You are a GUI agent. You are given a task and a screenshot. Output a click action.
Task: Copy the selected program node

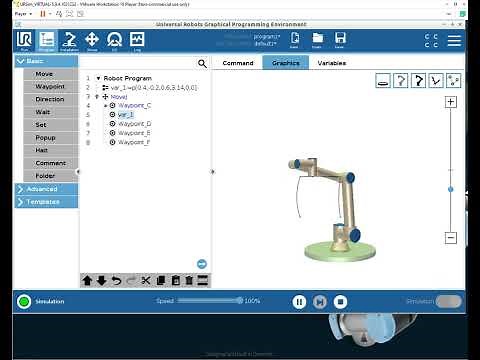[x=161, y=281]
